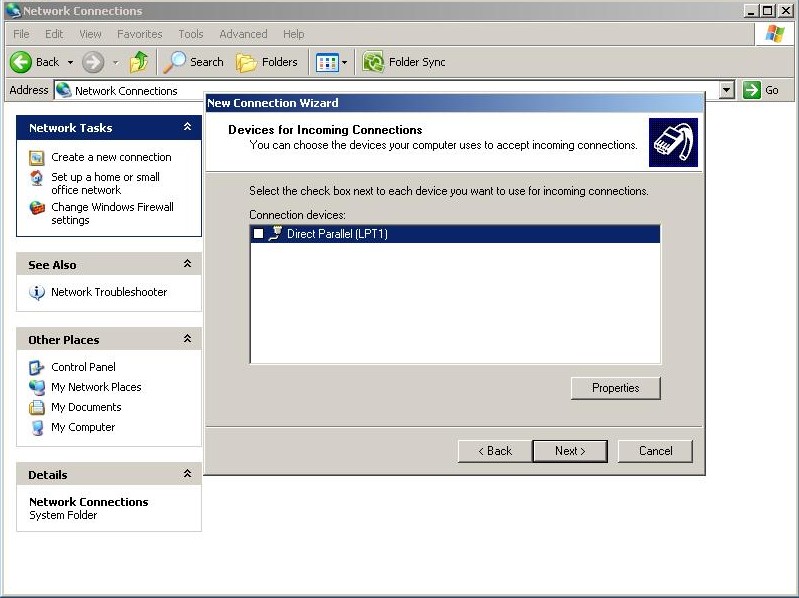Open Control Panel from Other Places
Image resolution: width=799 pixels, height=598 pixels.
tap(83, 367)
